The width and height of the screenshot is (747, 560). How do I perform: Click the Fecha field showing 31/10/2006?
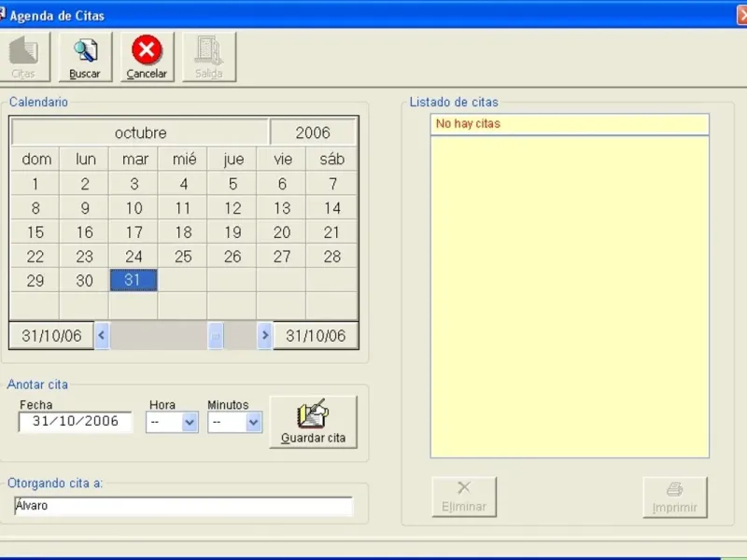pyautogui.click(x=75, y=422)
